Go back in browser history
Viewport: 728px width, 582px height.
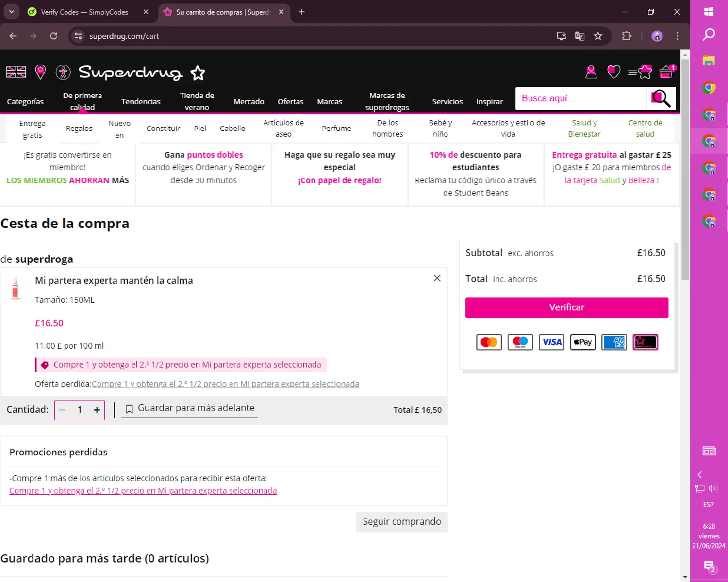13,36
